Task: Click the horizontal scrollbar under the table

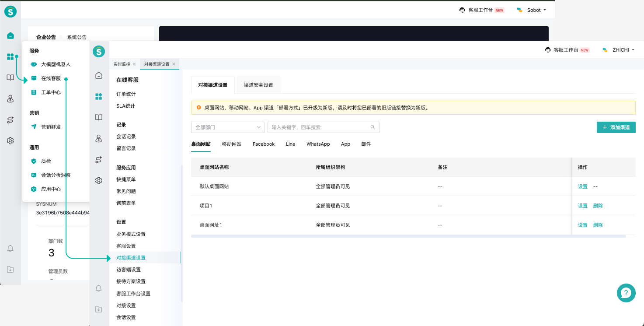Action: [x=408, y=236]
